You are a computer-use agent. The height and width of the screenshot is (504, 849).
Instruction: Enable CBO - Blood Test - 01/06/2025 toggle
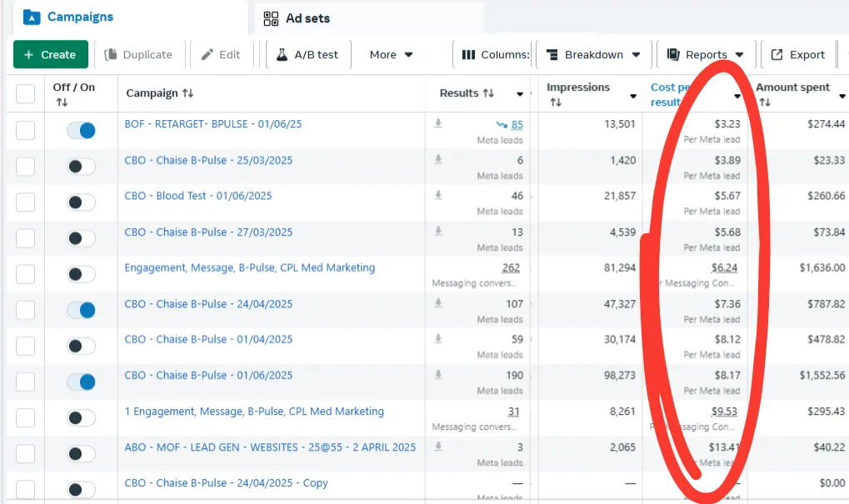pyautogui.click(x=81, y=202)
